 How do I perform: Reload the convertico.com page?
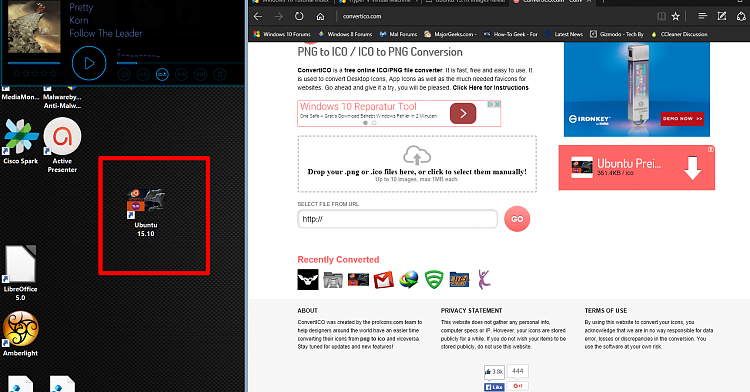pos(299,16)
